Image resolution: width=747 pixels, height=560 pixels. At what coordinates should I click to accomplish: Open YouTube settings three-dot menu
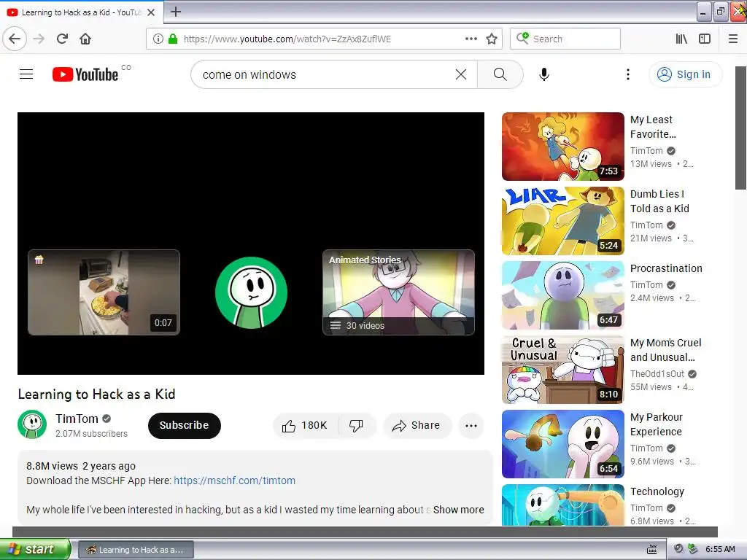[628, 74]
